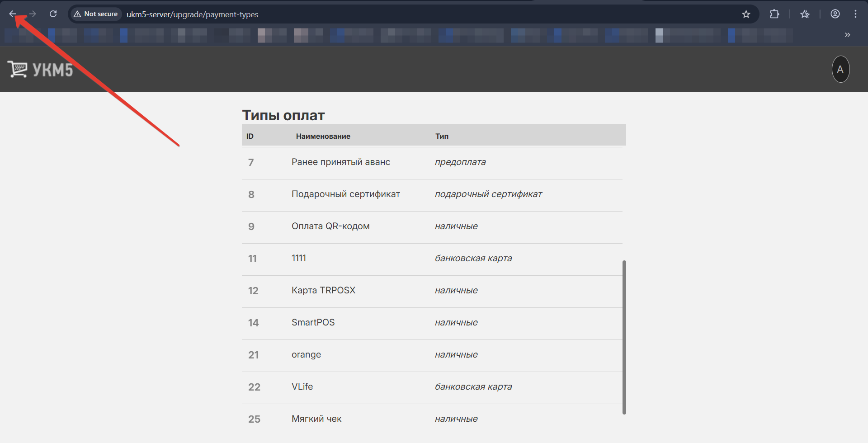Select the 'Оплата QR-кодом' row

pyautogui.click(x=330, y=226)
